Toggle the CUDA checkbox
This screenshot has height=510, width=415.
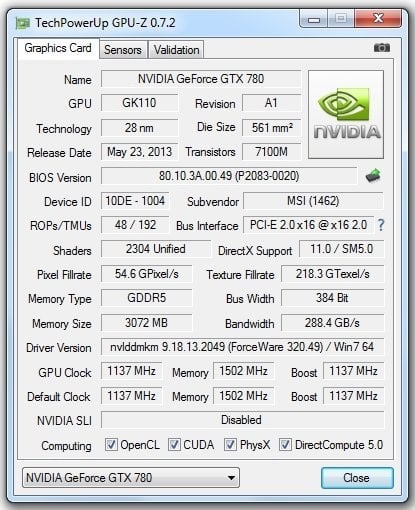pyautogui.click(x=174, y=444)
